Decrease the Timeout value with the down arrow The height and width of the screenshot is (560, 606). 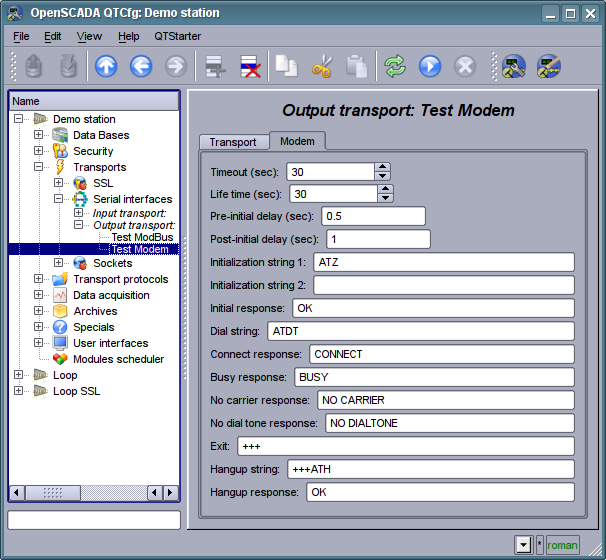tap(382, 176)
